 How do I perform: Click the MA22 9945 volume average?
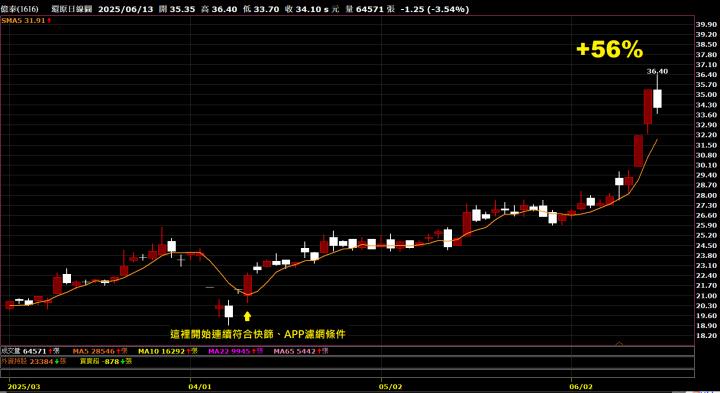[236, 351]
